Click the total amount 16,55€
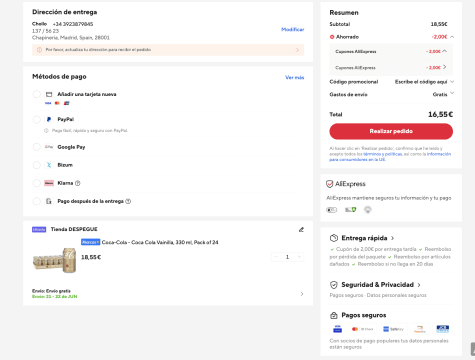The height and width of the screenshot is (360, 475). 440,115
